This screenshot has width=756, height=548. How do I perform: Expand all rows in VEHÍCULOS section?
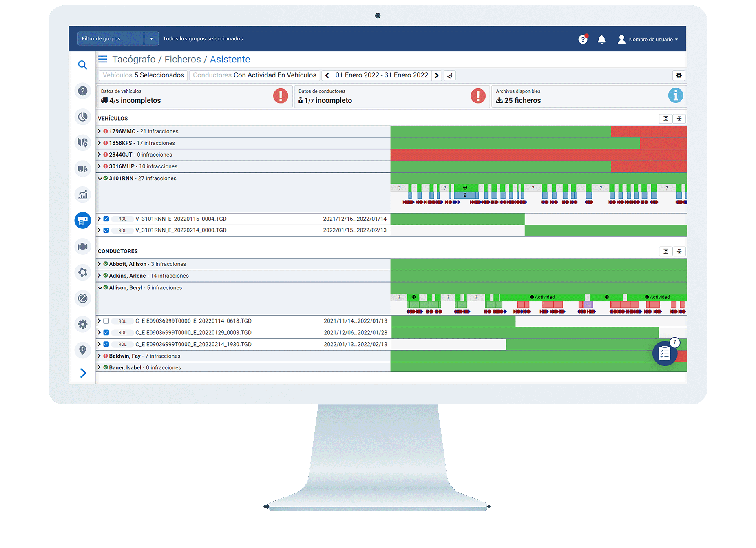pyautogui.click(x=666, y=119)
